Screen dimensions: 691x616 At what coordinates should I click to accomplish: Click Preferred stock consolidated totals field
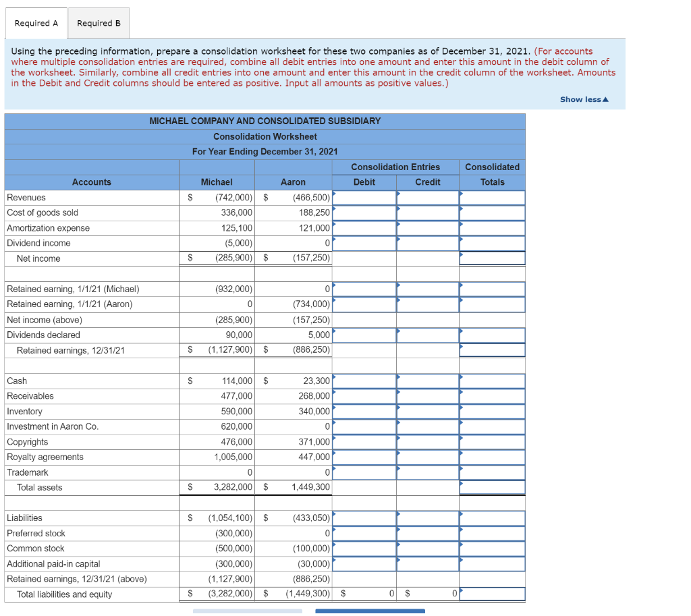tap(492, 534)
